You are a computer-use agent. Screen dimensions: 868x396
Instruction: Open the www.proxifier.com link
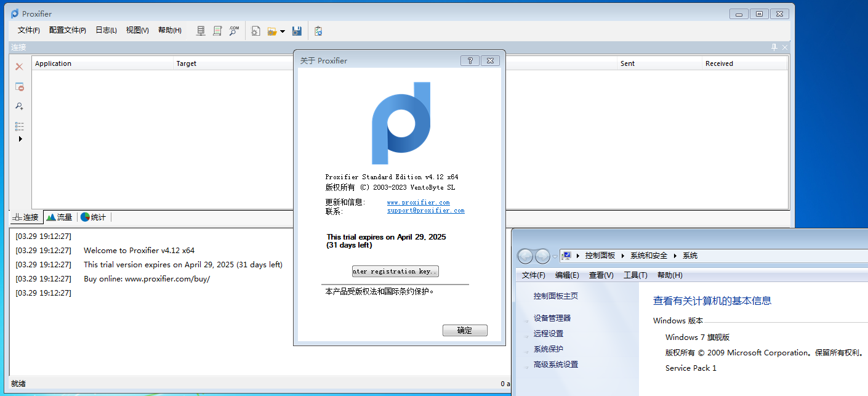coord(418,203)
